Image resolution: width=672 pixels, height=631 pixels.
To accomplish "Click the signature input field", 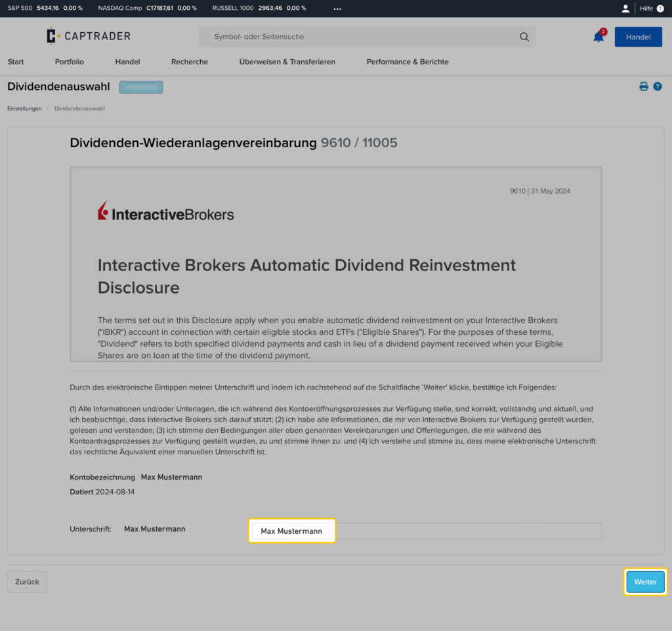I will tap(427, 531).
